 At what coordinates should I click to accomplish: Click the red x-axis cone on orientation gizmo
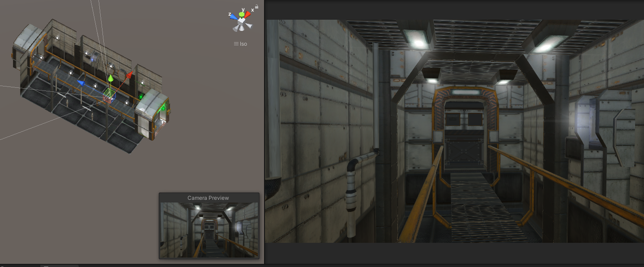(x=247, y=15)
